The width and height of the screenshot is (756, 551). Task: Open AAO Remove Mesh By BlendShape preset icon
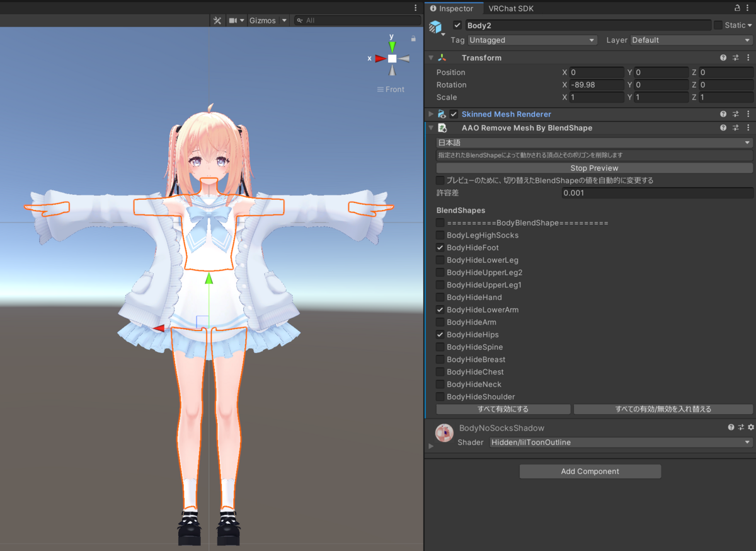tap(735, 128)
